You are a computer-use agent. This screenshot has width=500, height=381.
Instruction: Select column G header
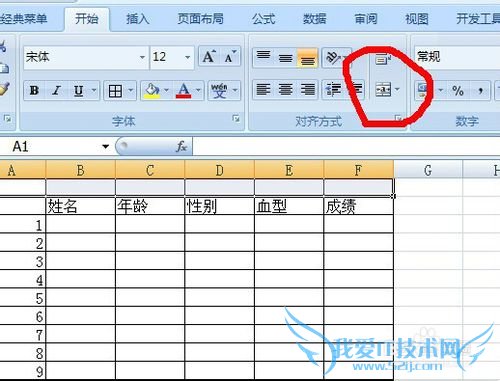click(x=428, y=170)
